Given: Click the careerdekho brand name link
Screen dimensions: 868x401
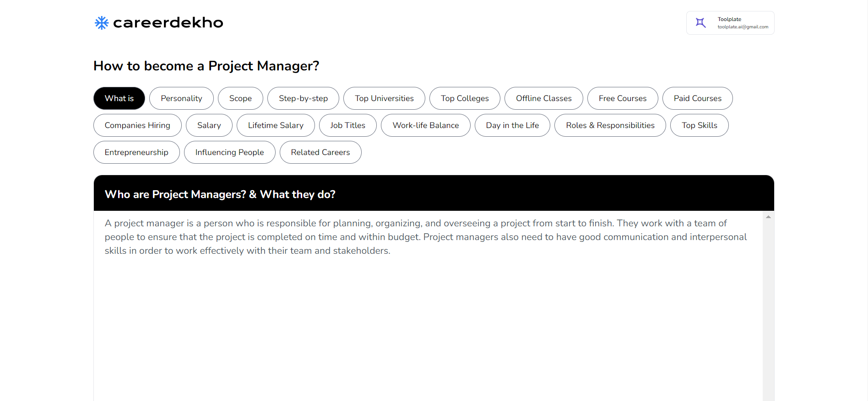Looking at the screenshot, I should point(168,22).
